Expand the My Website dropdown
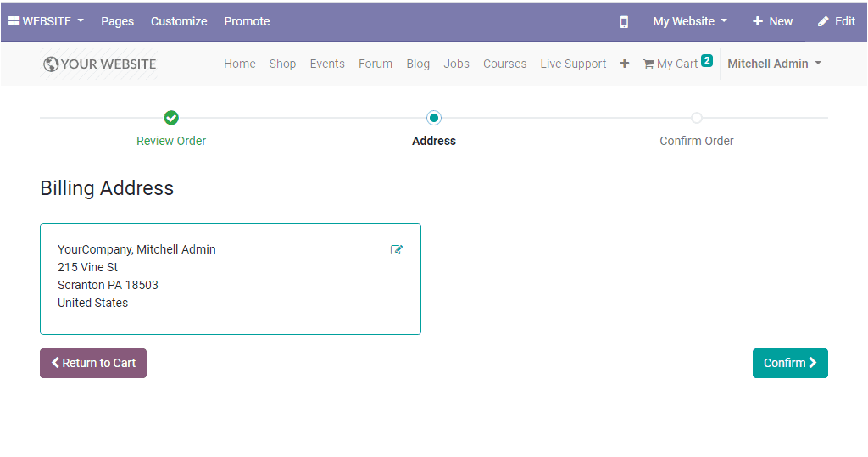This screenshot has width=868, height=457. [690, 21]
